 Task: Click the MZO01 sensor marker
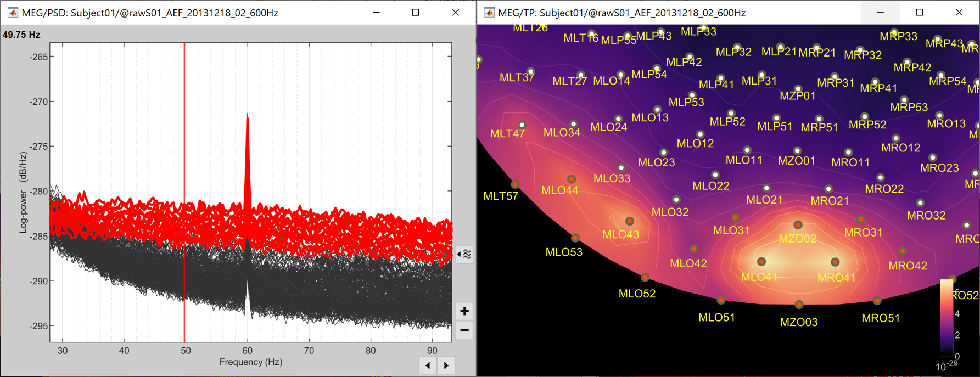(x=797, y=150)
